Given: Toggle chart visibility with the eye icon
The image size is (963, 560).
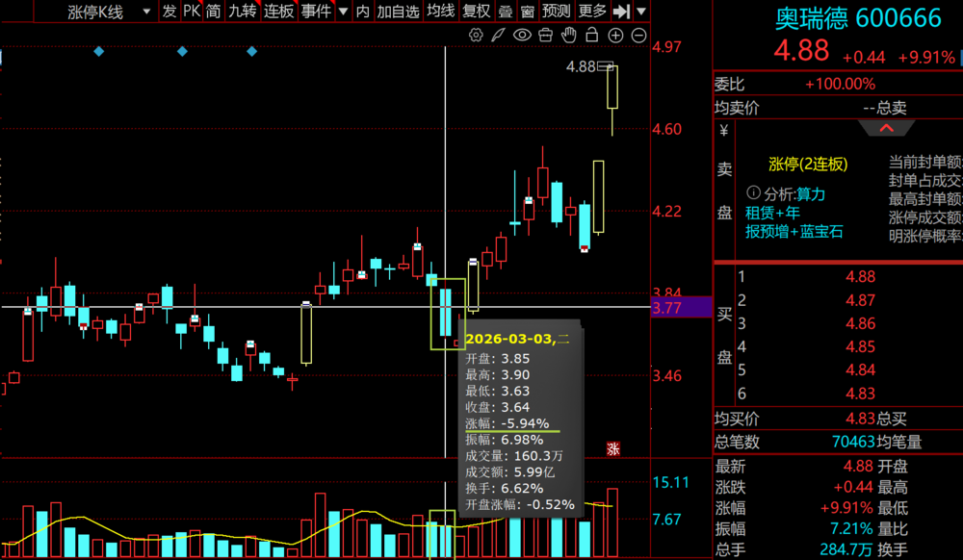Looking at the screenshot, I should click(522, 36).
